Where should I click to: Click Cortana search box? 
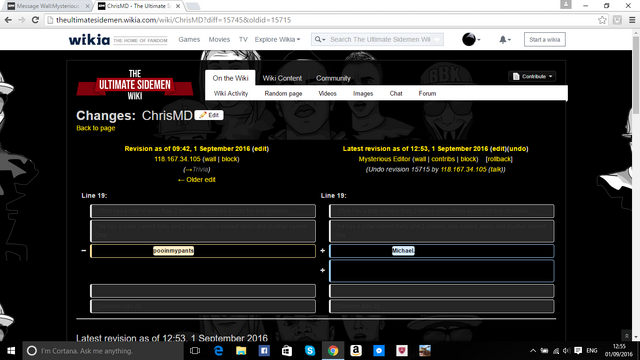[104, 351]
